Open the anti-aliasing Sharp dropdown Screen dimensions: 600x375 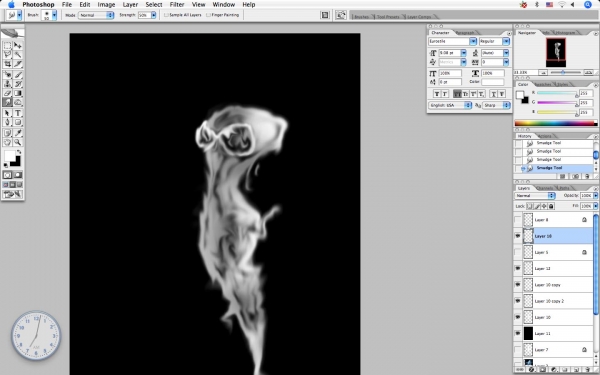click(496, 105)
